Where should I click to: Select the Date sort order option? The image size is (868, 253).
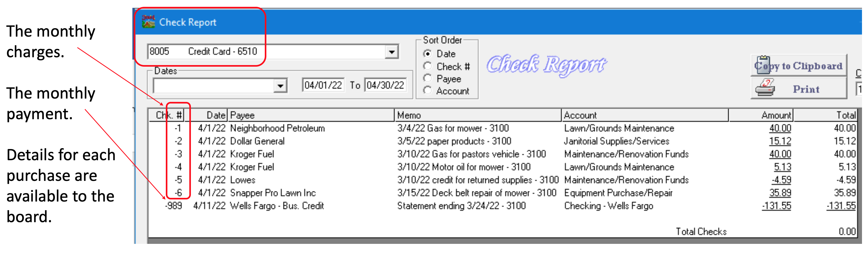tap(427, 54)
